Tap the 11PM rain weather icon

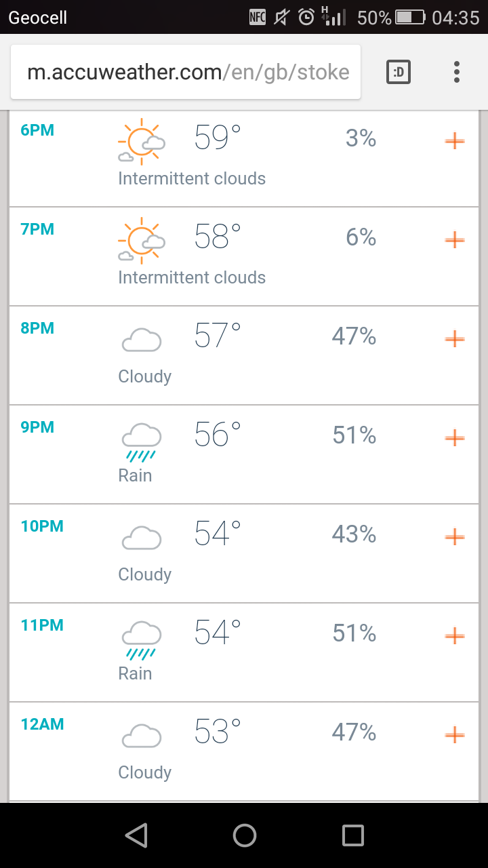[x=141, y=639]
